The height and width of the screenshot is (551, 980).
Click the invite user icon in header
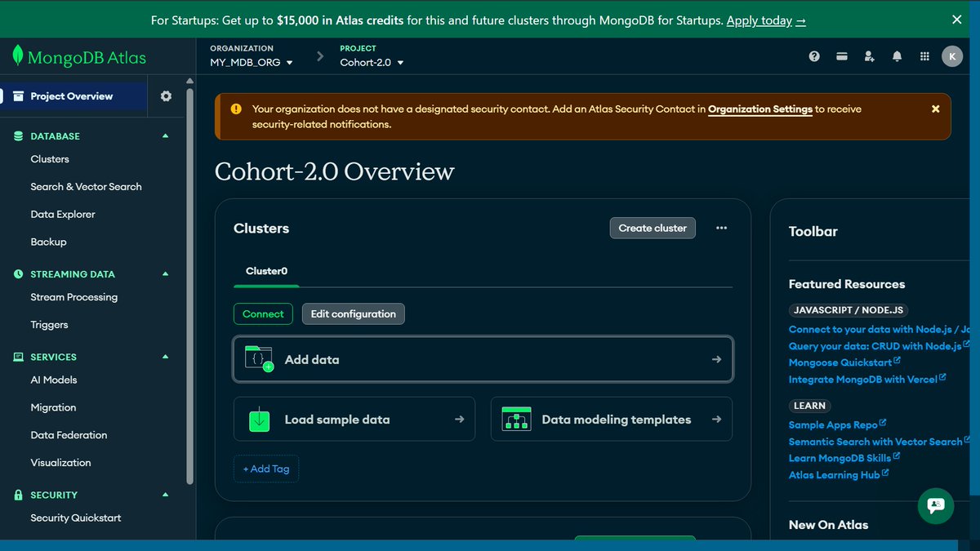[870, 56]
